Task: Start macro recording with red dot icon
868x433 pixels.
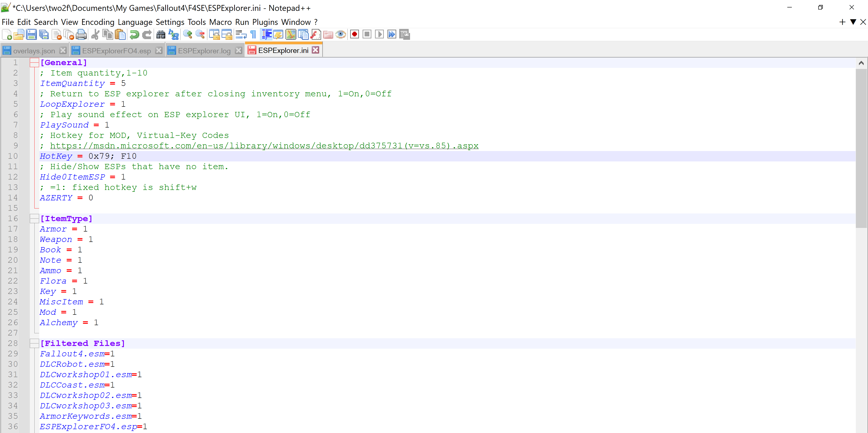Action: (354, 34)
